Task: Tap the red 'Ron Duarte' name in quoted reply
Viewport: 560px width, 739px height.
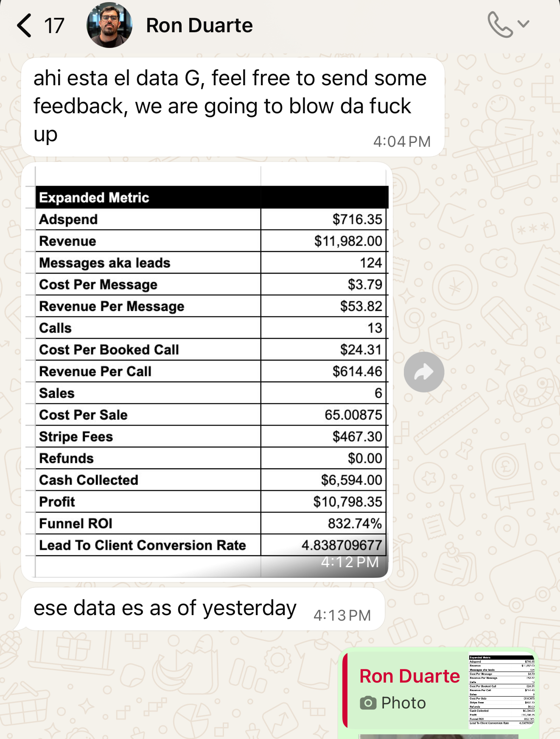Action: (x=409, y=676)
